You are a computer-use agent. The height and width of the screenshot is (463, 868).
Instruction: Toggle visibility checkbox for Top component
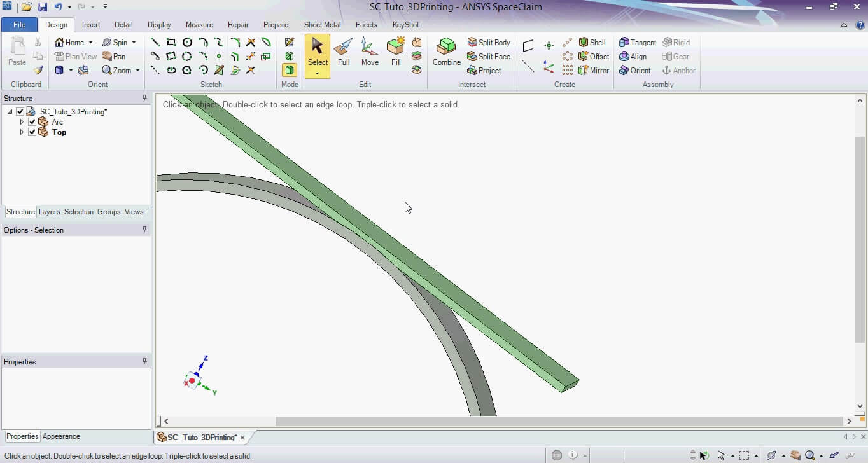pyautogui.click(x=32, y=132)
